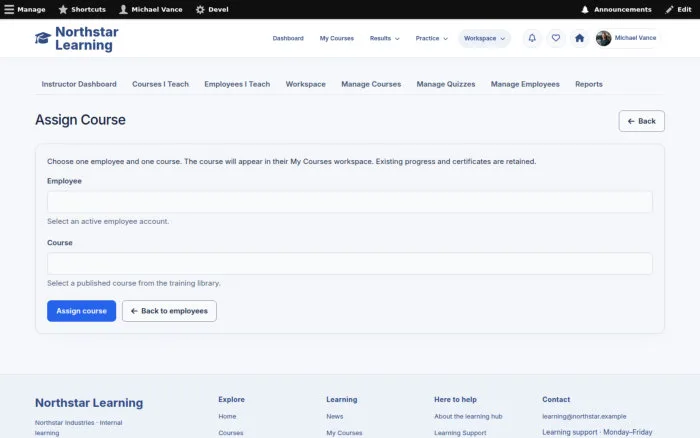
Task: Open the Workspace tab in the tab bar
Action: tap(305, 84)
